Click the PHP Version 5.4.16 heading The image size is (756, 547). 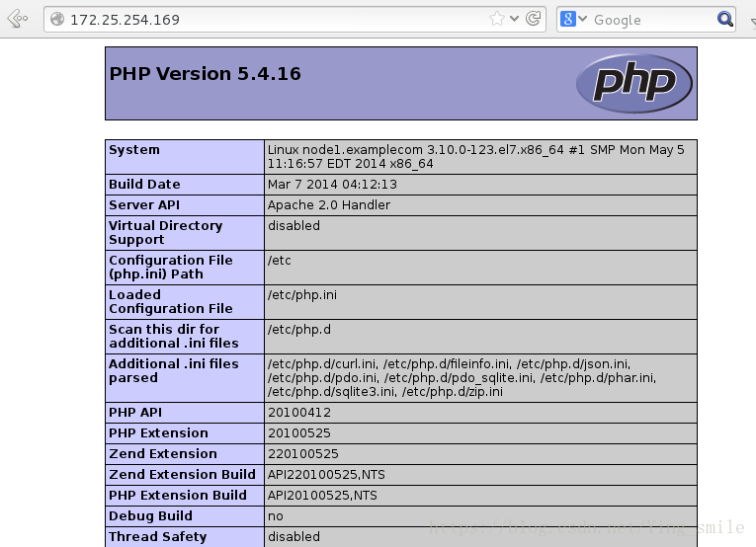click(205, 74)
